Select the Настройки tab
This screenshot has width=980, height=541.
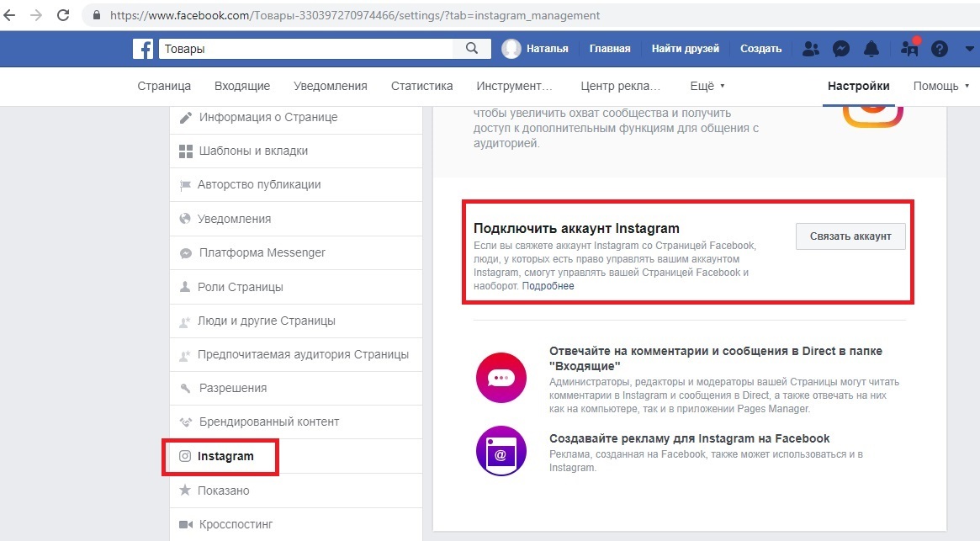pyautogui.click(x=859, y=86)
